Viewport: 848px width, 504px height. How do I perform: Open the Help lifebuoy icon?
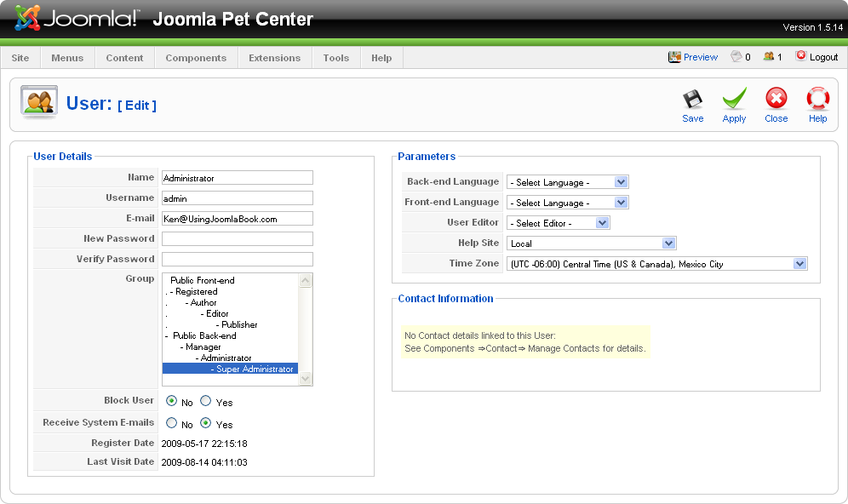pyautogui.click(x=817, y=99)
